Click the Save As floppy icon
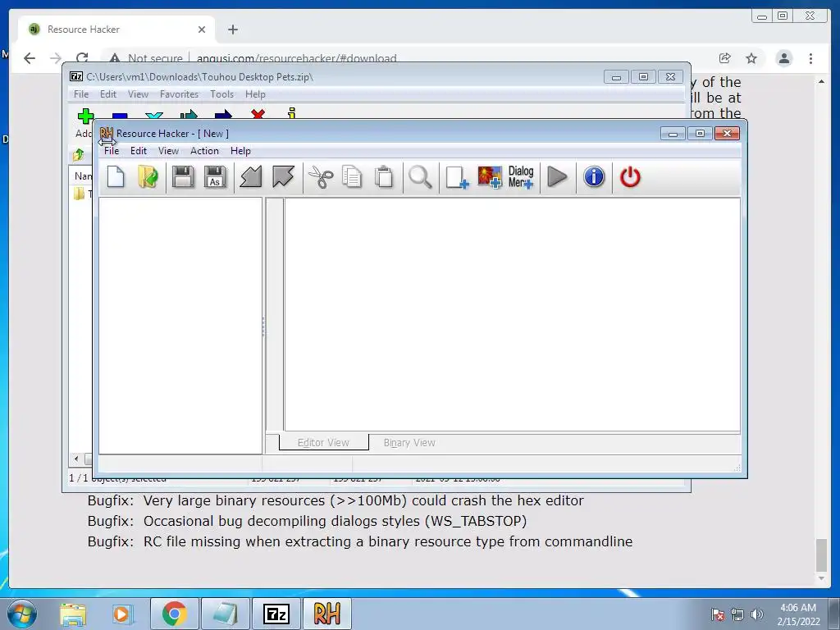The height and width of the screenshot is (630, 840). pyautogui.click(x=216, y=177)
